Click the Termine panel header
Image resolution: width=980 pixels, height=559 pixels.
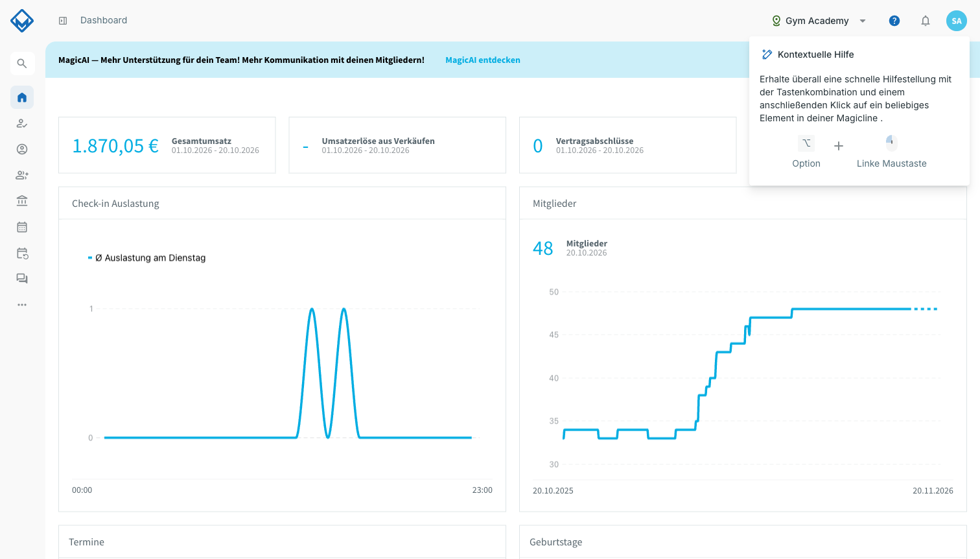pos(282,542)
